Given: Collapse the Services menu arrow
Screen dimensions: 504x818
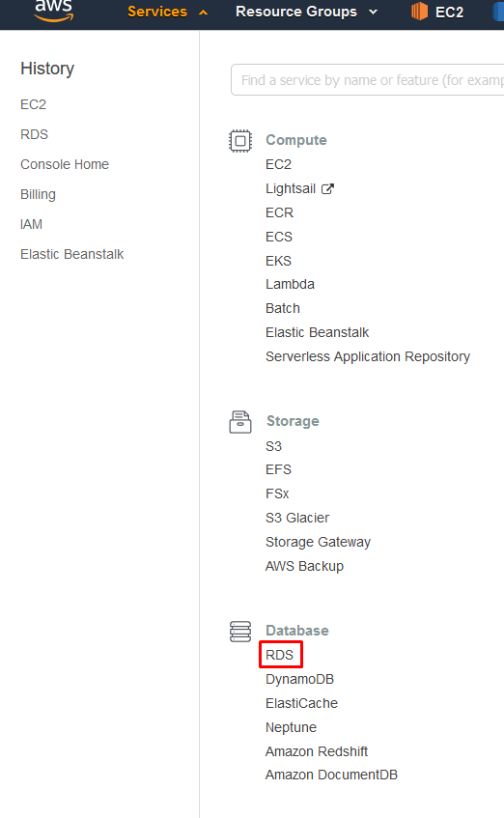Looking at the screenshot, I should (204, 13).
